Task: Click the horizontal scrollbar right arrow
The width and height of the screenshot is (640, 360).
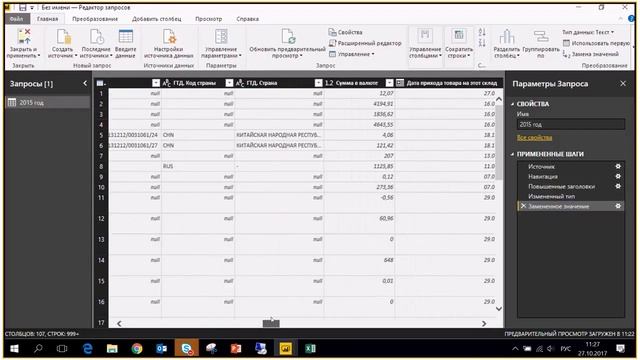Action: click(484, 323)
